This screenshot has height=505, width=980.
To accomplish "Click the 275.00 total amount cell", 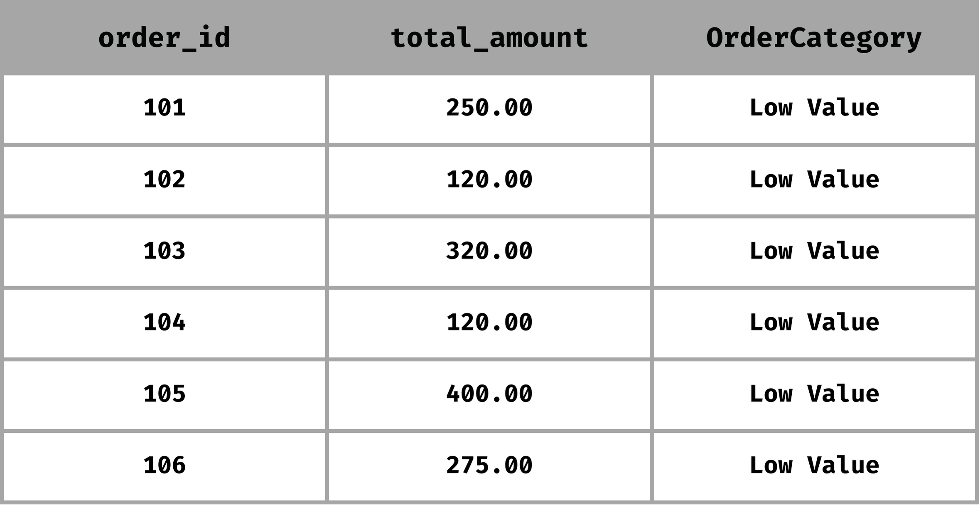I will pos(489,466).
